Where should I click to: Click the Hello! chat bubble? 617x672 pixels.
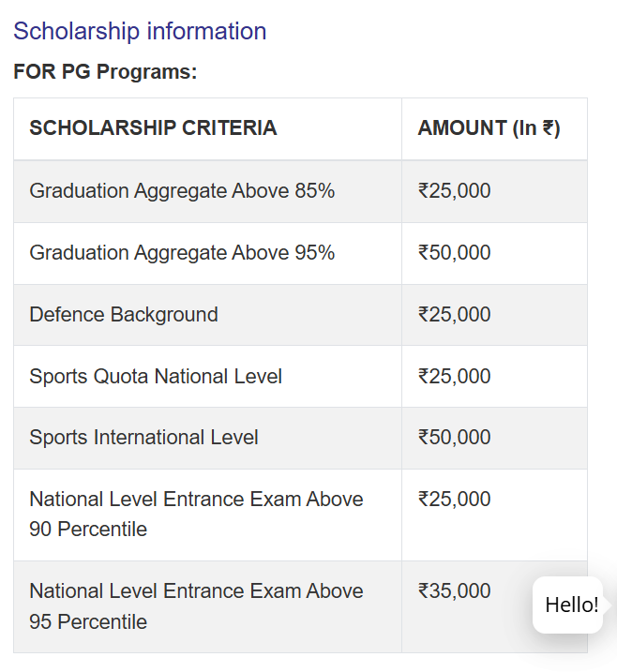click(571, 605)
